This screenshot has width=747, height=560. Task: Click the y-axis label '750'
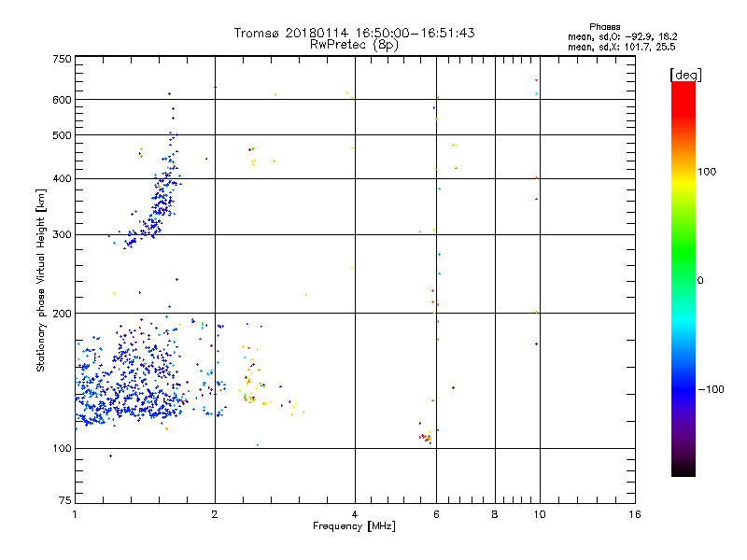(62, 59)
